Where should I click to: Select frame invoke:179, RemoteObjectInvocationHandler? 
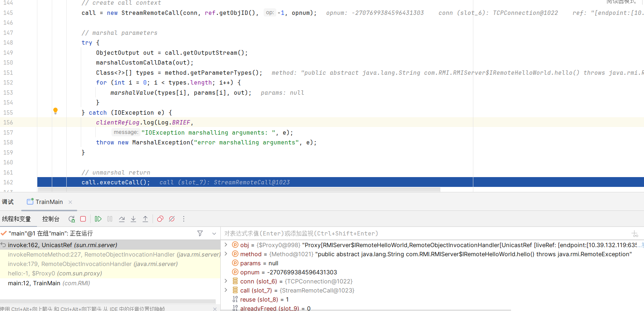click(x=110, y=264)
